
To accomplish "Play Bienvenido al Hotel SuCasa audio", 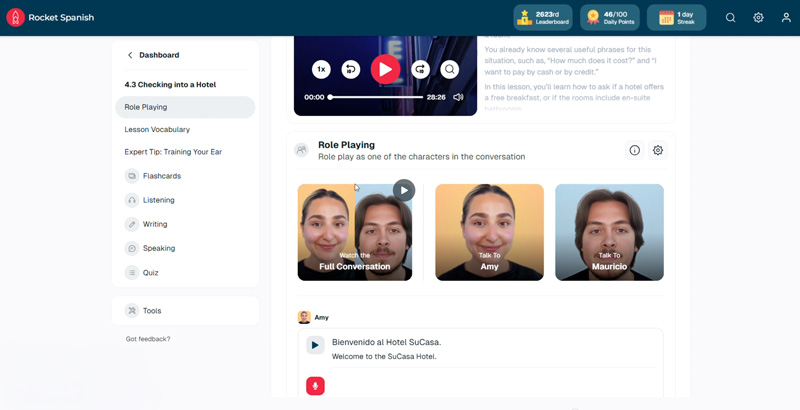I will click(x=315, y=345).
